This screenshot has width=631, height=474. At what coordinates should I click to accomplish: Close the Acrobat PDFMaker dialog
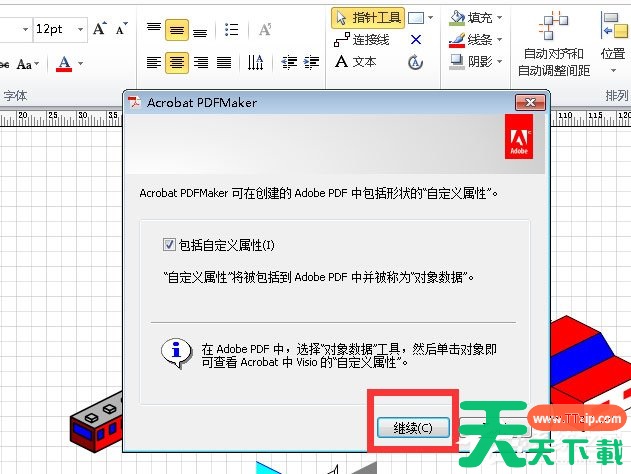530,103
